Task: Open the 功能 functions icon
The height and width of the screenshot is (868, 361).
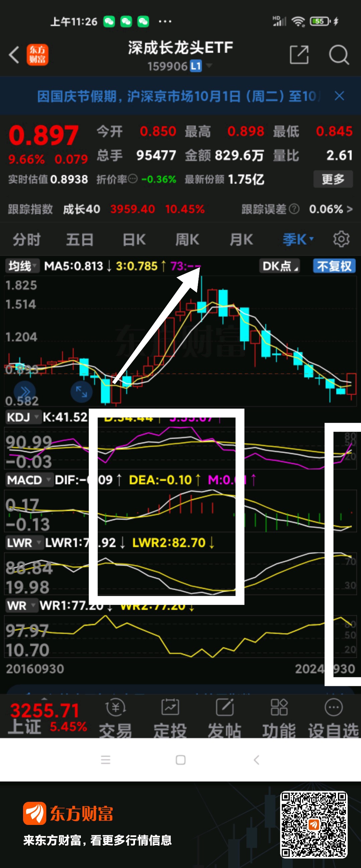Action: tap(279, 718)
